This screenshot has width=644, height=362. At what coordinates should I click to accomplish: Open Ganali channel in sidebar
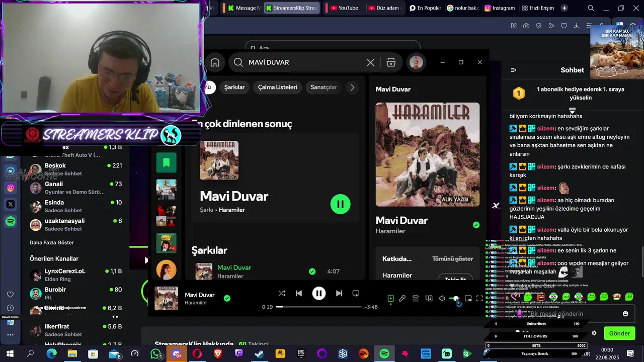(x=75, y=188)
